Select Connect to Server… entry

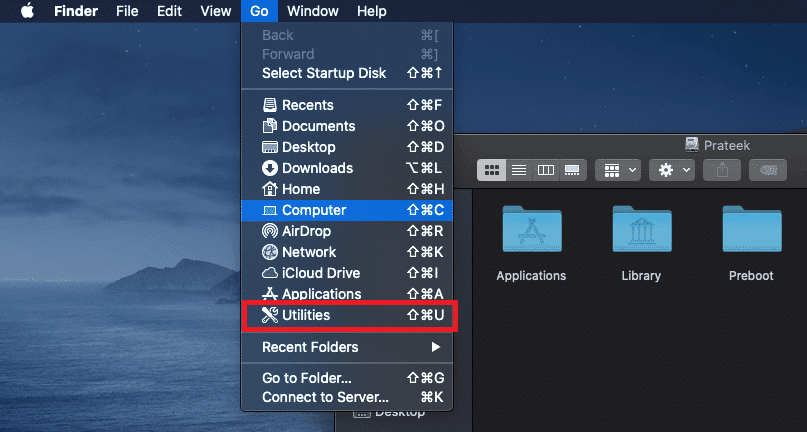347,398
